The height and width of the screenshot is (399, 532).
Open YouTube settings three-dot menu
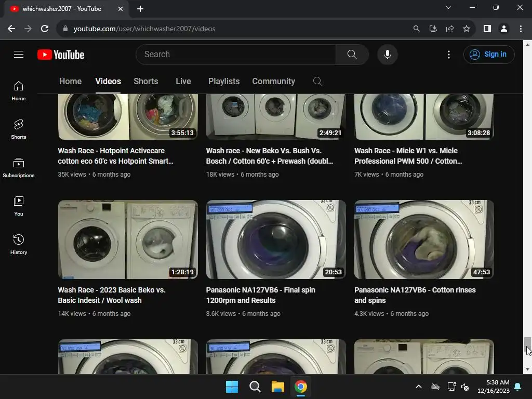[448, 54]
